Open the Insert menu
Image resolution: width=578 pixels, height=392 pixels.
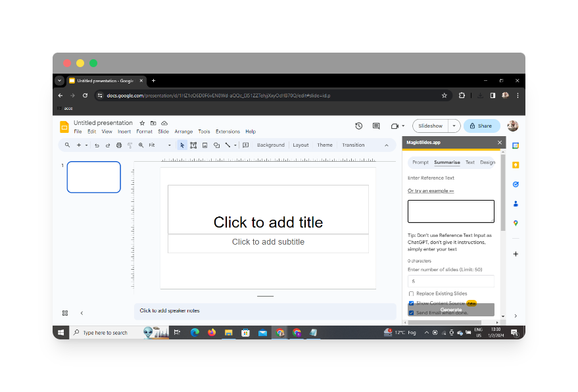124,132
